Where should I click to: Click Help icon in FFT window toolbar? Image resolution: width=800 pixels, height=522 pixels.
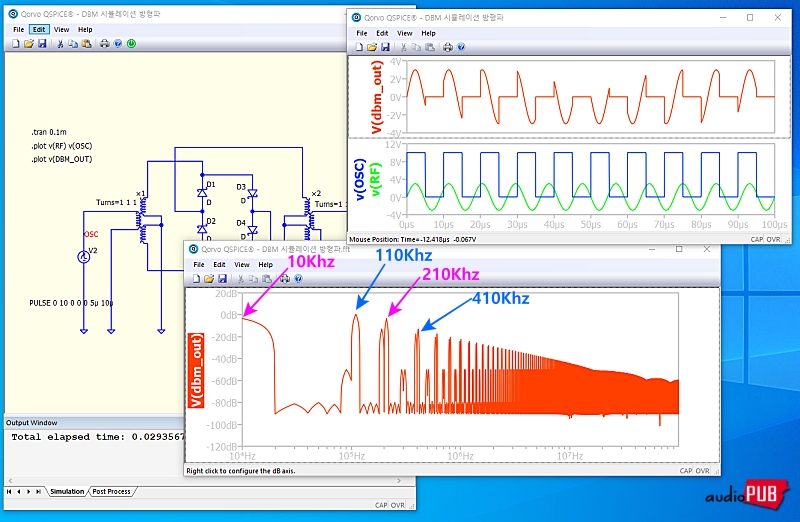(298, 279)
